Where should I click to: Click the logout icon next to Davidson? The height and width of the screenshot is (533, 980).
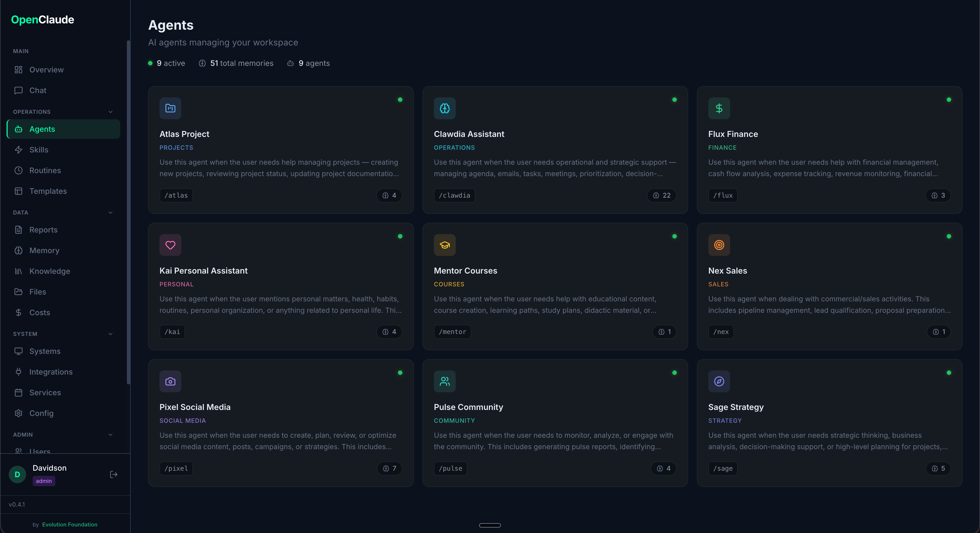point(113,474)
